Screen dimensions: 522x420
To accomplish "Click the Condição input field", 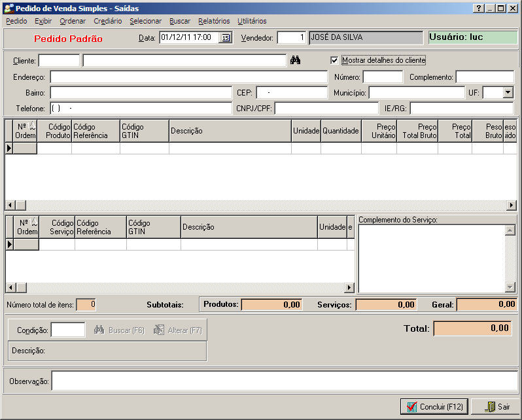I will 68,330.
